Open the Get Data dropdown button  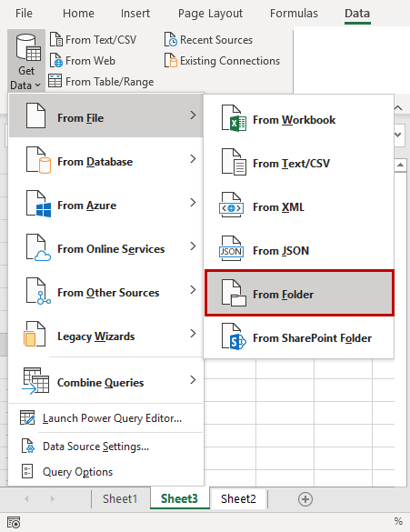pos(26,61)
